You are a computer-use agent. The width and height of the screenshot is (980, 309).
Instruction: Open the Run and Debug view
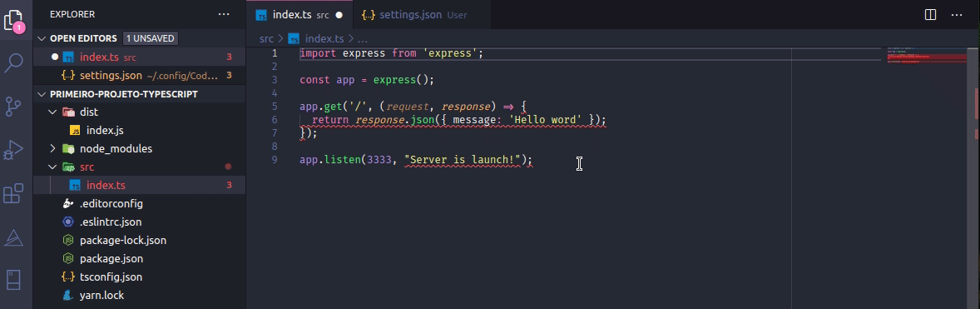click(14, 151)
